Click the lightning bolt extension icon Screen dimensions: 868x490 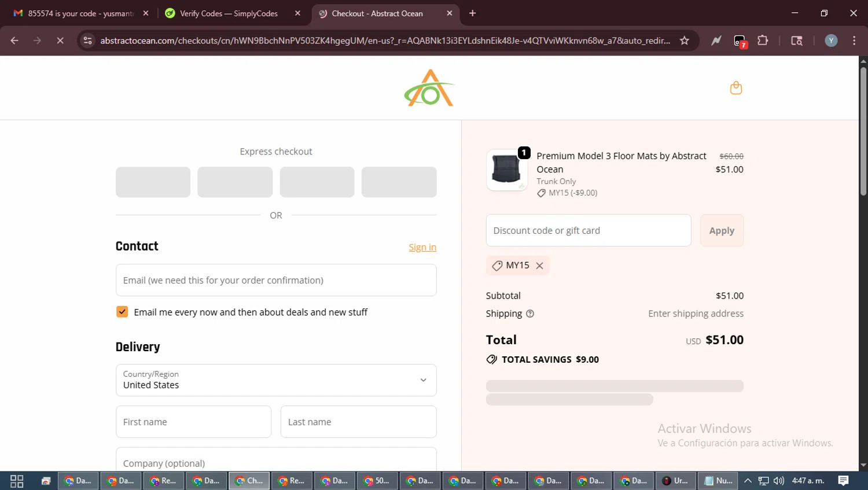(716, 40)
